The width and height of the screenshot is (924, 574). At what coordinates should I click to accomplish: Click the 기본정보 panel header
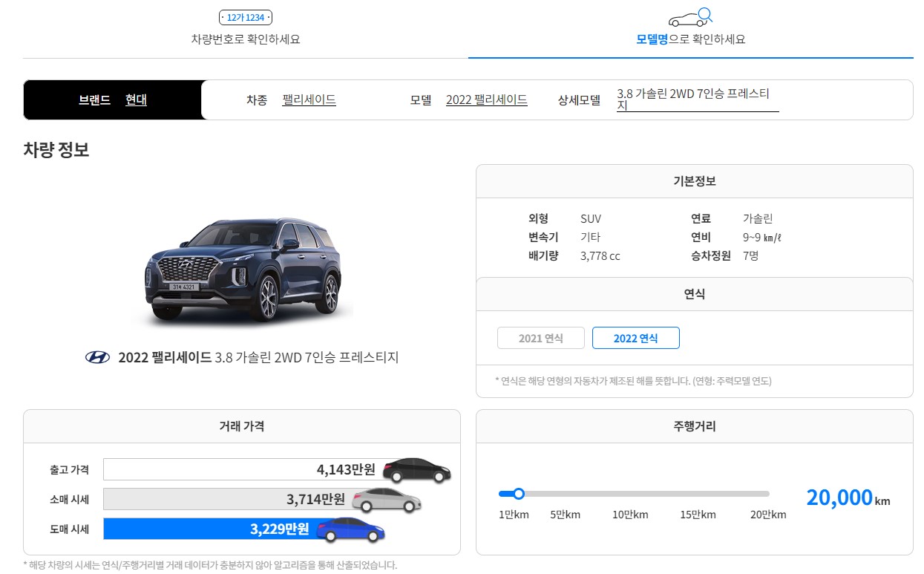694,181
